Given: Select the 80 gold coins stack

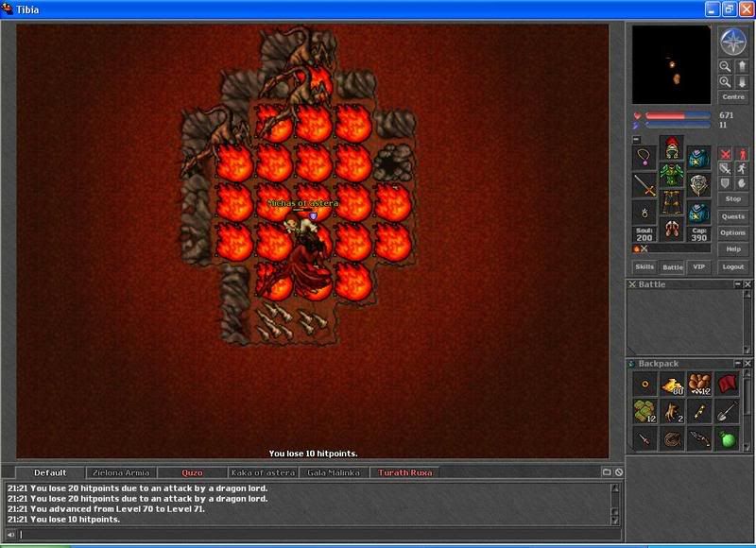Looking at the screenshot, I should pyautogui.click(x=672, y=385).
